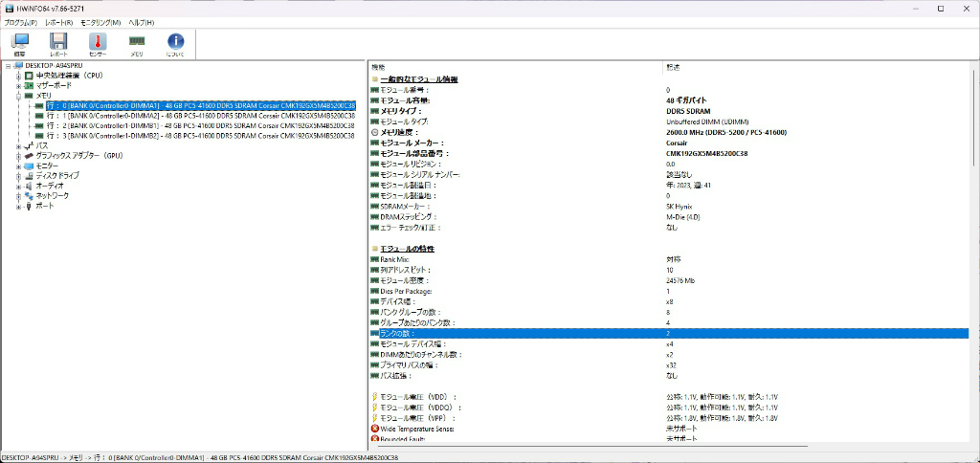
Task: Click the value Unbuffered DIMM (UDIMM)
Action: tap(707, 121)
